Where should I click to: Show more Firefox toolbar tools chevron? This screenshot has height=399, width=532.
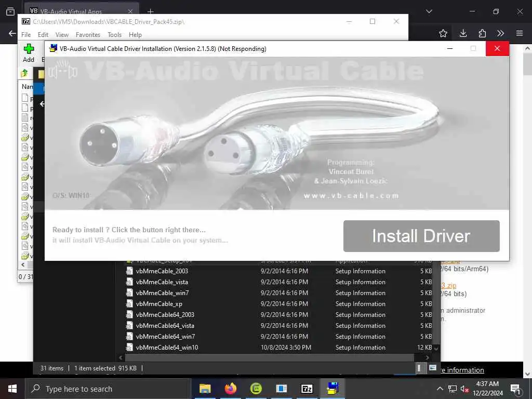pyautogui.click(x=500, y=33)
